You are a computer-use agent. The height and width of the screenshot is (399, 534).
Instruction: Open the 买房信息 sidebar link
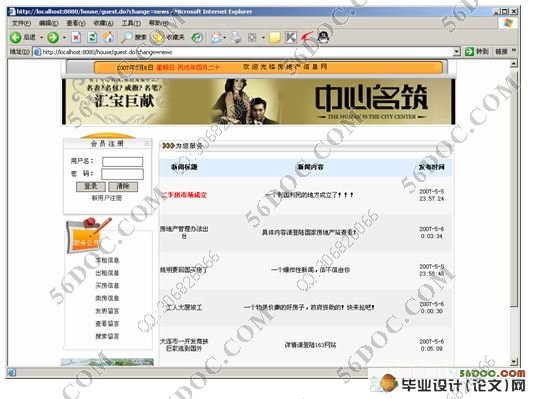[107, 286]
